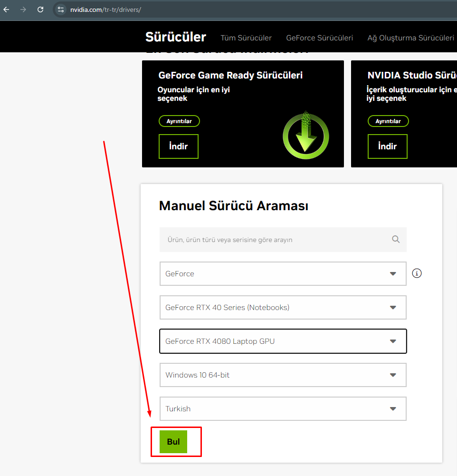Screen dimensions: 457x476
Task: Click the browser forward arrow
Action: pyautogui.click(x=23, y=10)
